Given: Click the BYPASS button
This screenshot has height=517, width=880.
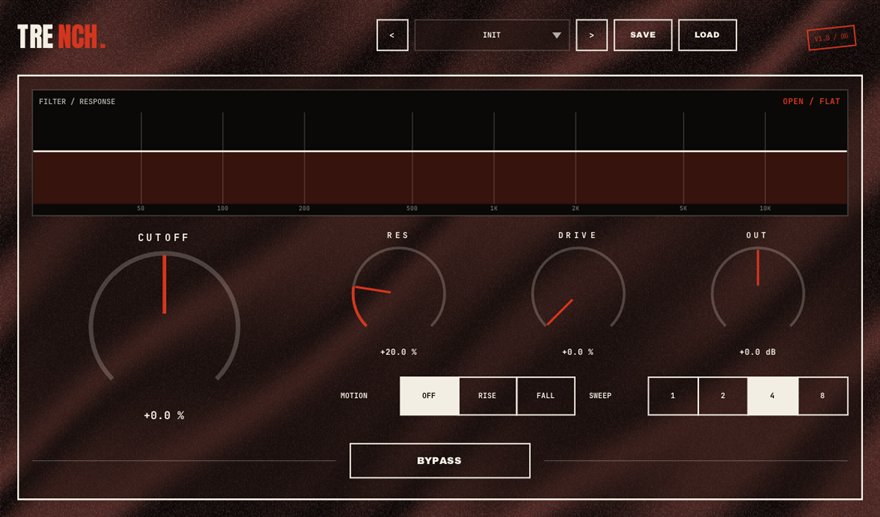Looking at the screenshot, I should tap(439, 461).
